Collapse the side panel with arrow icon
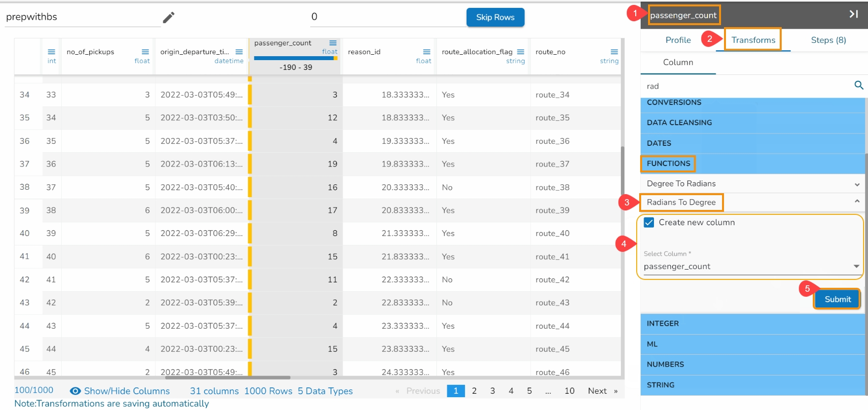Screen dimensions: 868x410 coord(853,14)
